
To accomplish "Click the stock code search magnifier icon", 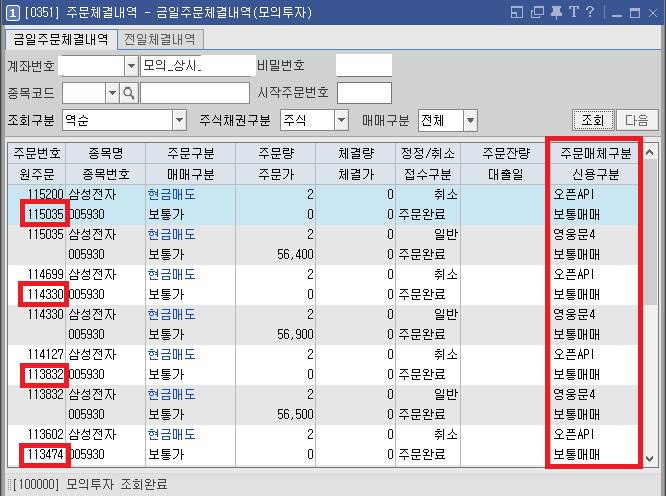I will click(x=129, y=93).
